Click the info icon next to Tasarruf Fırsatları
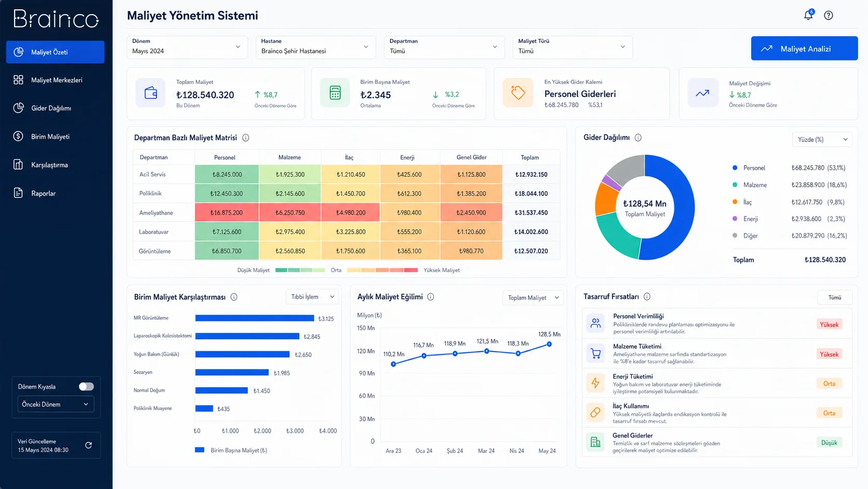868x489 pixels. pos(647,297)
